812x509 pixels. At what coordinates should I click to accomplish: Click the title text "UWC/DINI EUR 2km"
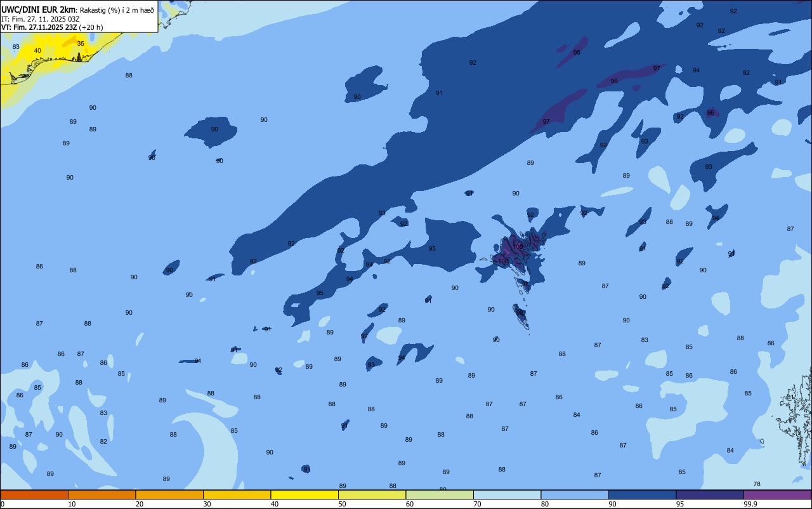(x=39, y=9)
